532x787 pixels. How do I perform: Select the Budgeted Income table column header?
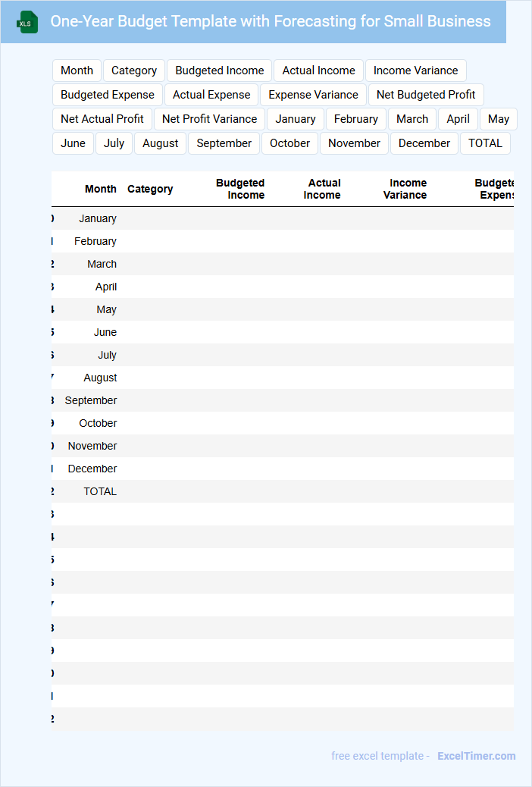(240, 190)
